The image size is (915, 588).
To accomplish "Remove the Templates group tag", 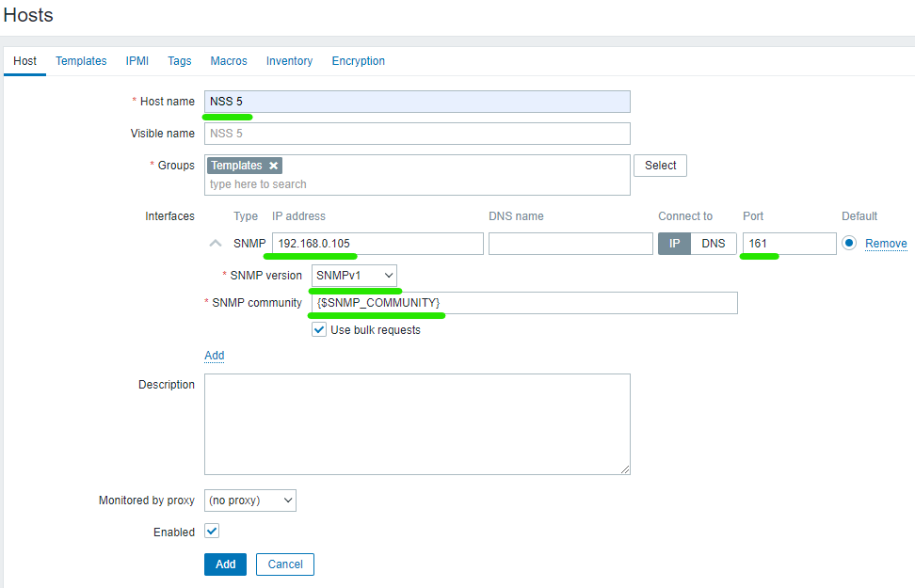I will tap(274, 166).
